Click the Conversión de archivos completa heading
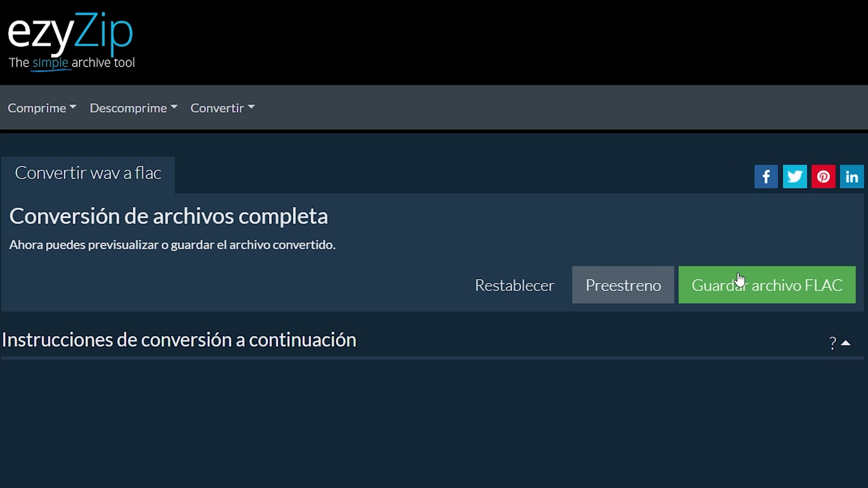Image resolution: width=868 pixels, height=488 pixels. (x=168, y=216)
